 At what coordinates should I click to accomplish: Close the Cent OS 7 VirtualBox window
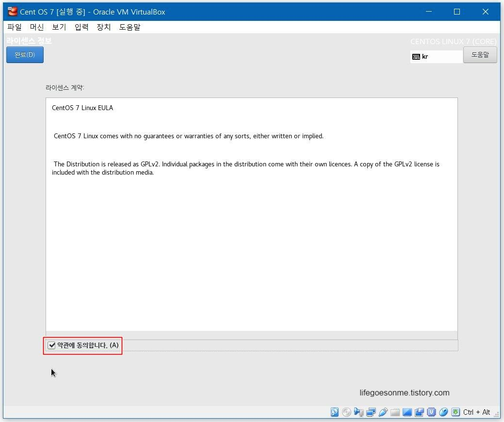[486, 12]
